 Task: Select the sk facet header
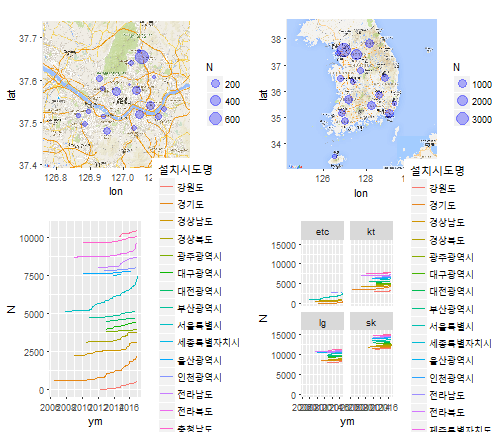tap(371, 322)
